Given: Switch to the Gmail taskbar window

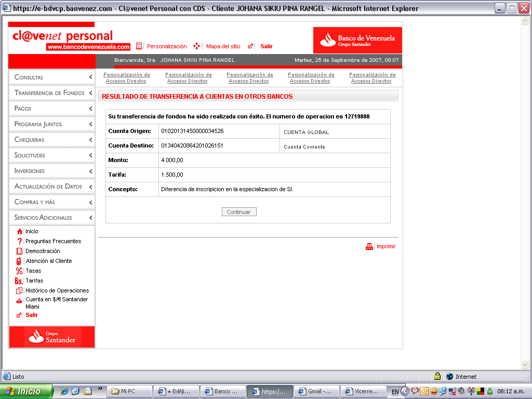Looking at the screenshot, I should [316, 391].
